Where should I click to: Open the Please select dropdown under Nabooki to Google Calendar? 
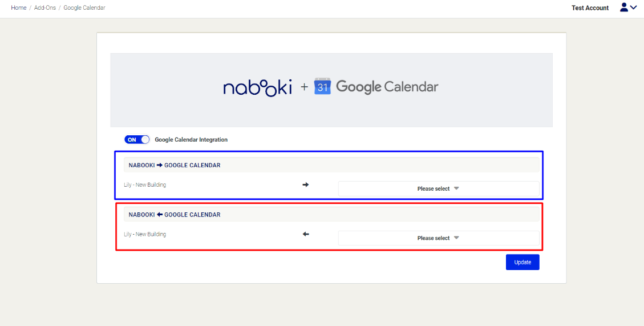pyautogui.click(x=438, y=188)
